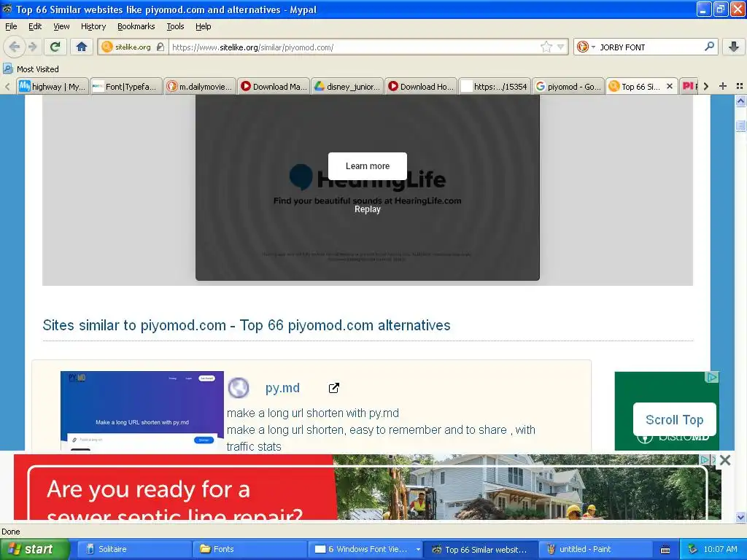Image resolution: width=747 pixels, height=560 pixels.
Task: Replay the HearingLife video ad
Action: 368,209
